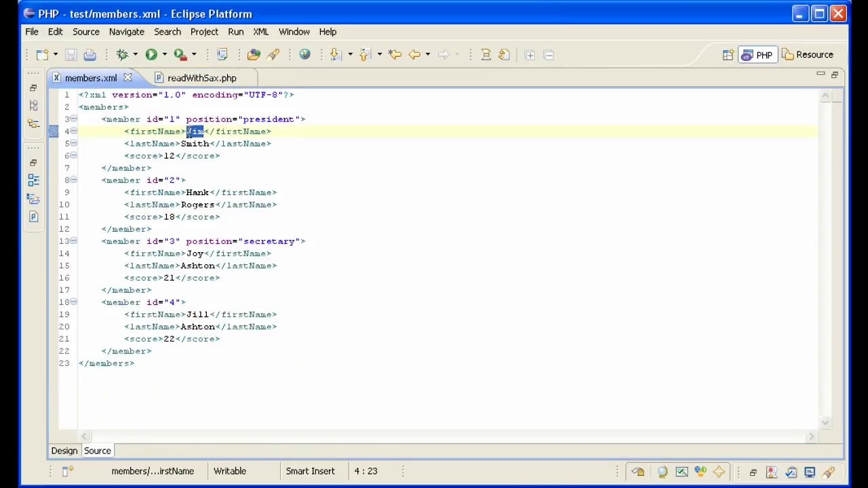Restore the lower left trim stack
868x488 pixels.
click(x=33, y=163)
